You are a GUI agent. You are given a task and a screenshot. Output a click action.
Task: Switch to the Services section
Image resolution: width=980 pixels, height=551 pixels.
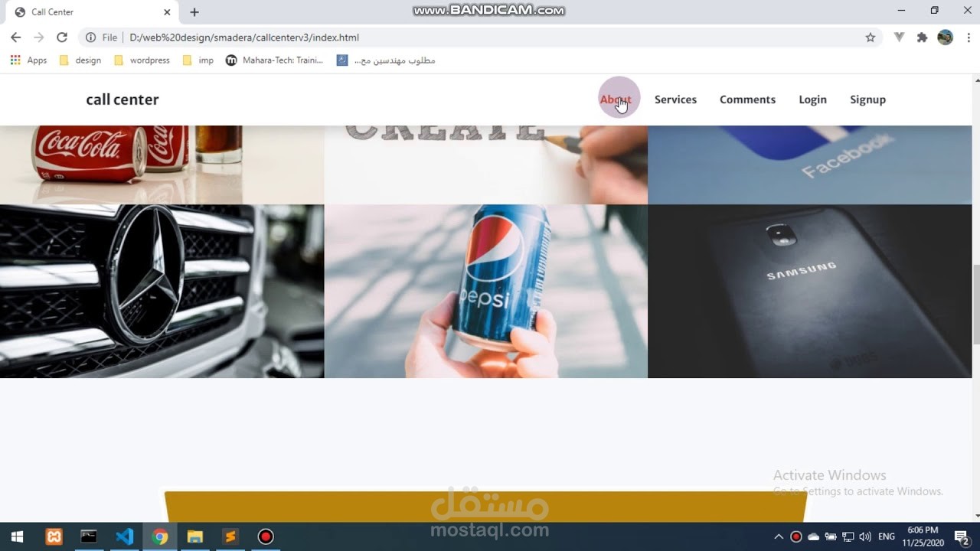(x=675, y=99)
